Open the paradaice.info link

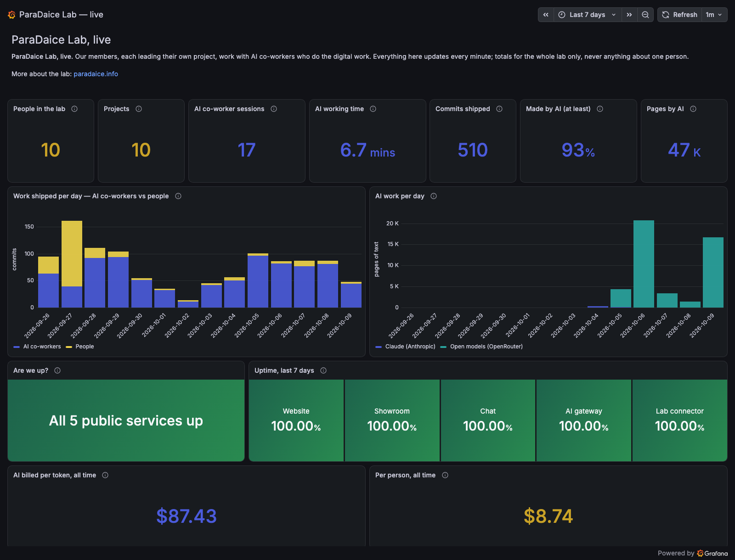(96, 74)
